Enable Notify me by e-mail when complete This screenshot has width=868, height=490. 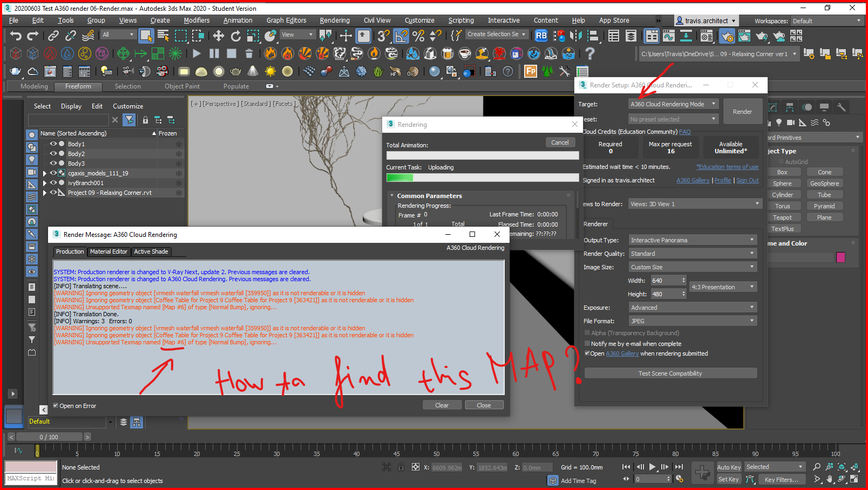point(587,344)
